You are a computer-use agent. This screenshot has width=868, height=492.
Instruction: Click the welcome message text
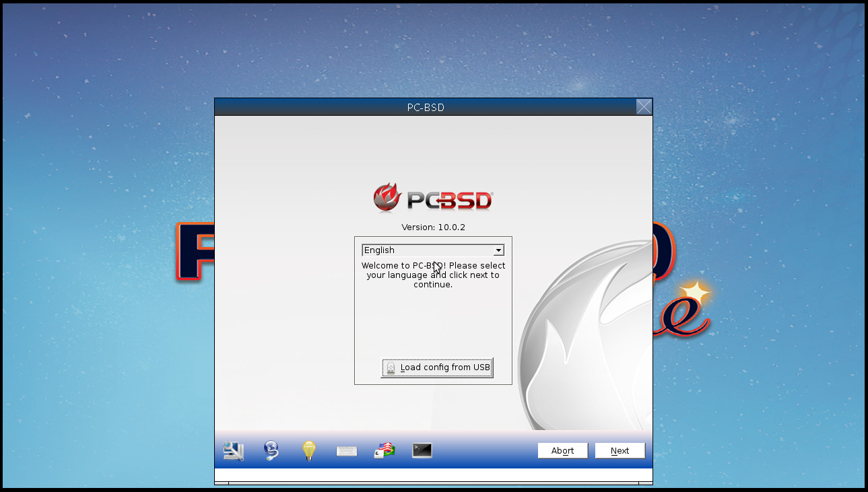(x=433, y=275)
